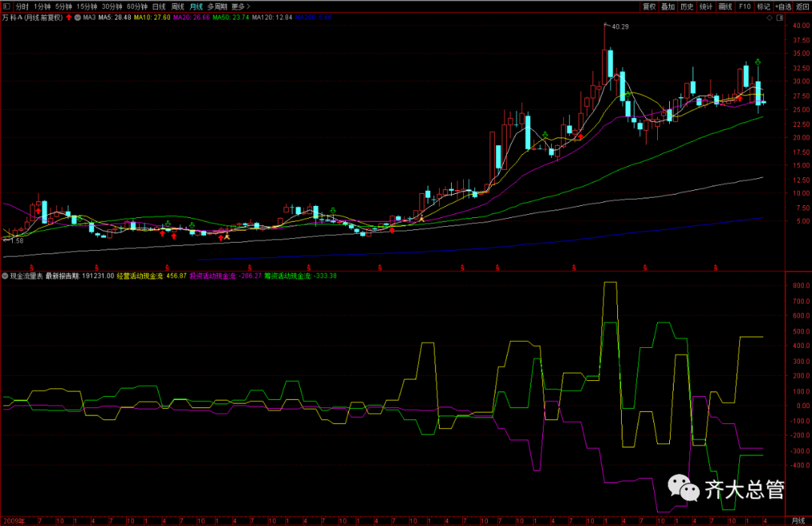This screenshot has height=526, width=812.
Task: Toggle the left sidebar panel icon
Action: [x=7, y=6]
